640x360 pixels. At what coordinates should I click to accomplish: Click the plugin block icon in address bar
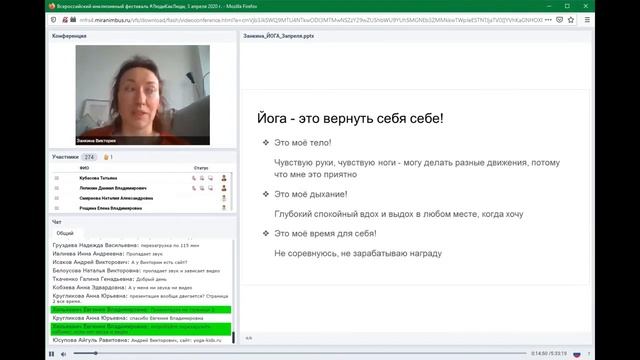click(x=73, y=20)
